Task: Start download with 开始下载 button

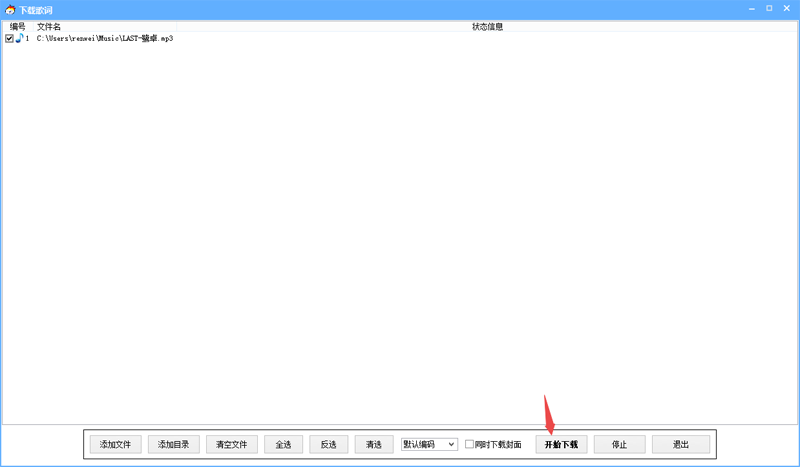Action: 561,444
